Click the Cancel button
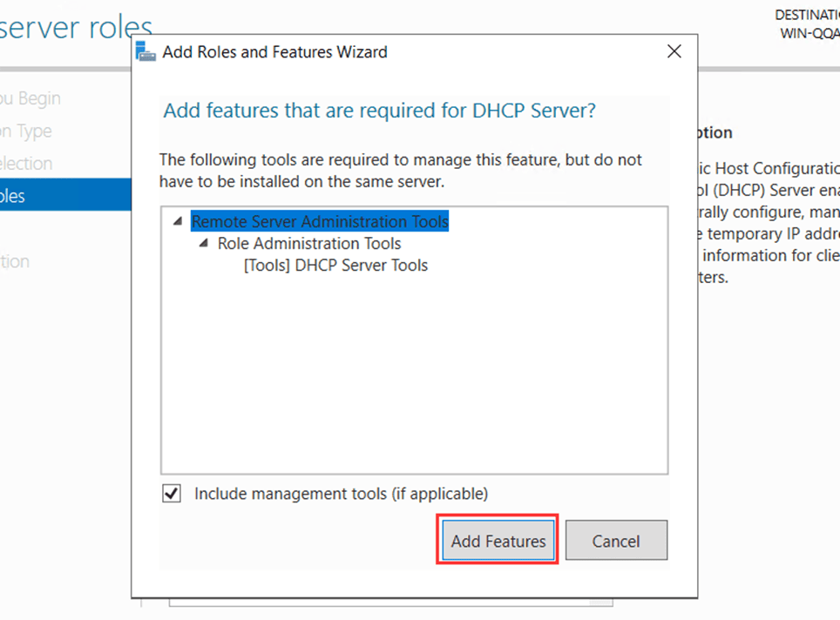Image resolution: width=840 pixels, height=620 pixels. click(616, 540)
